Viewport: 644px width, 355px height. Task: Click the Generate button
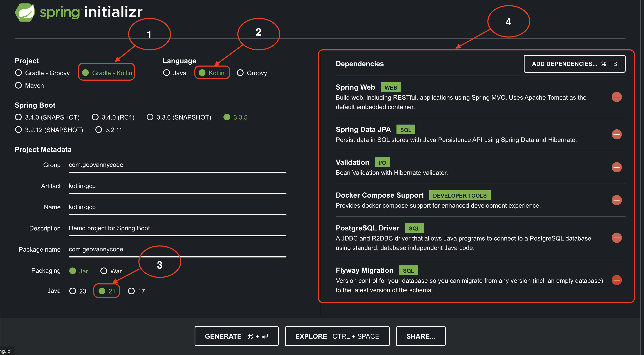tap(236, 336)
